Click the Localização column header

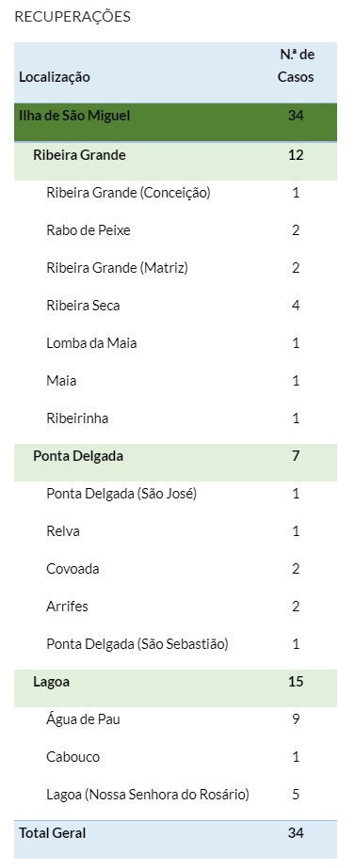[x=55, y=77]
